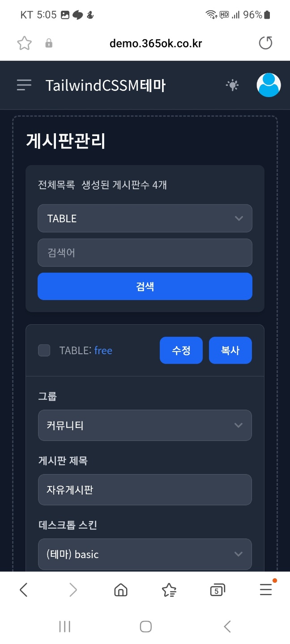290x644 pixels.
Task: Open the user profile avatar
Action: click(x=269, y=85)
